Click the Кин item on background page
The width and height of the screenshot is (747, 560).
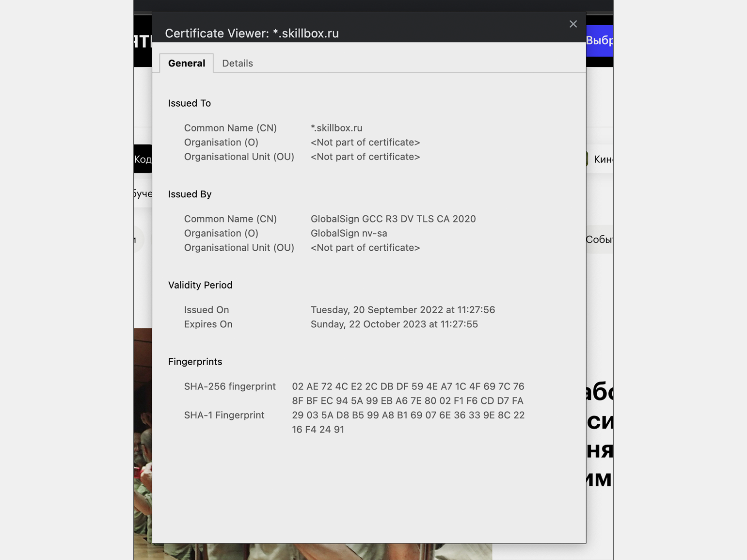(601, 159)
